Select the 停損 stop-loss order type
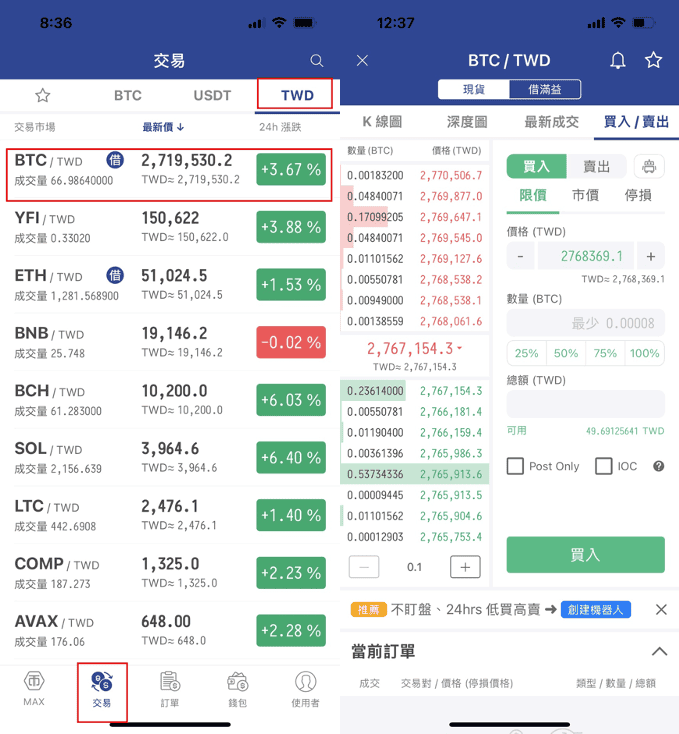 click(638, 195)
